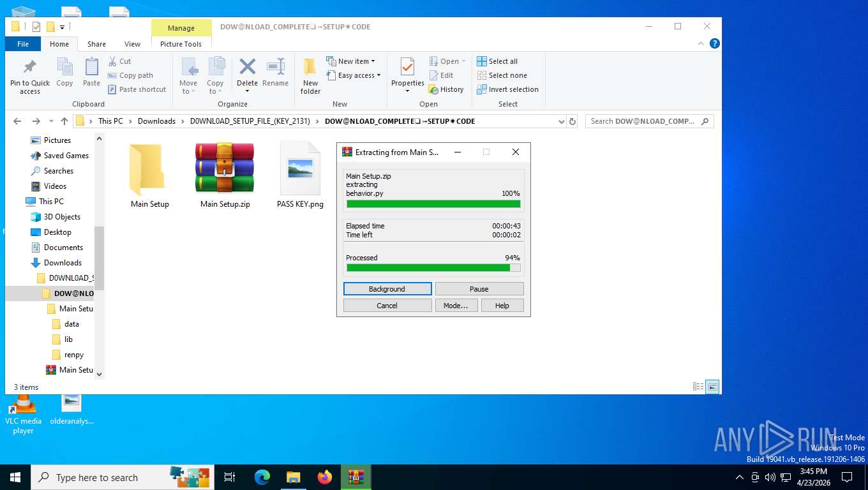868x490 pixels.
Task: Click the file extraction progress bar
Action: 433,204
